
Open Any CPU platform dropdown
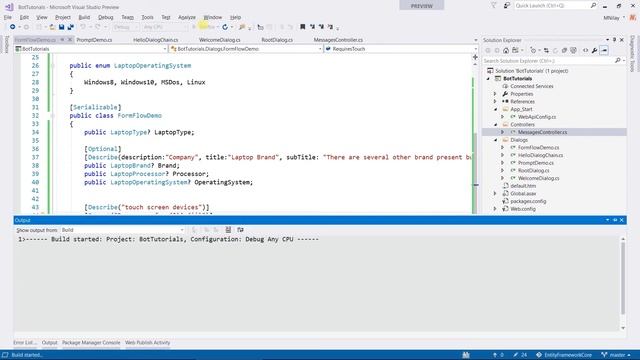164,27
